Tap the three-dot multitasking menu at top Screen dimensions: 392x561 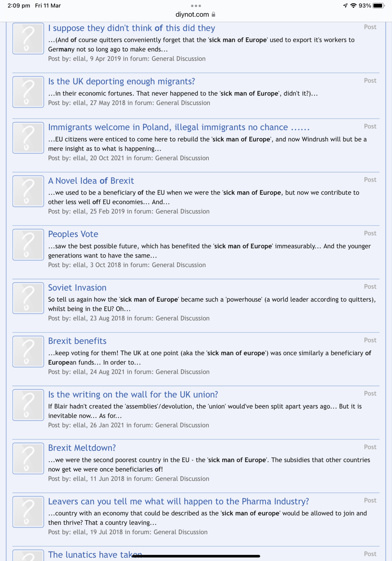[196, 6]
